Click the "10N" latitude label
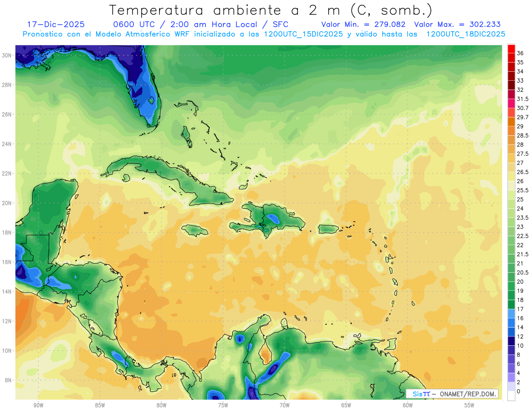This screenshot has height=411, width=532. point(7,351)
